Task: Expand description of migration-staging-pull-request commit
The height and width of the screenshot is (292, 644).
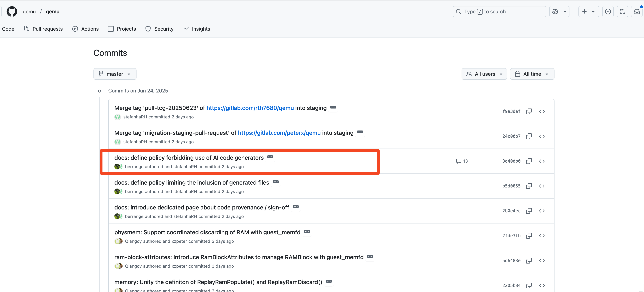Action: tap(360, 132)
